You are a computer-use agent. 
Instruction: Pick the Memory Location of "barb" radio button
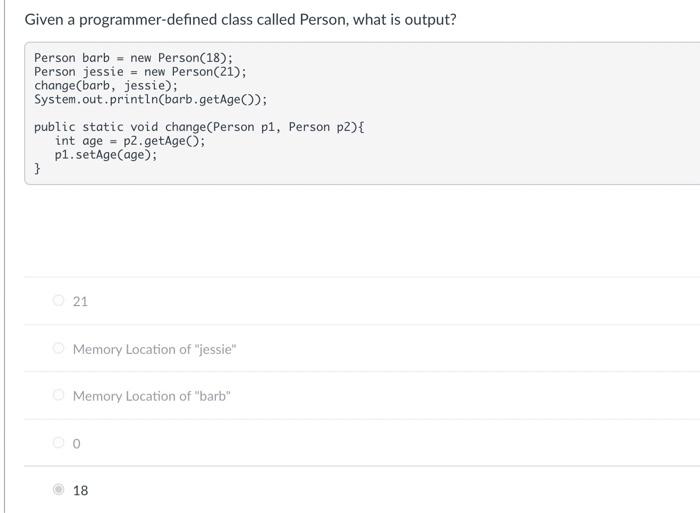click(x=58, y=396)
